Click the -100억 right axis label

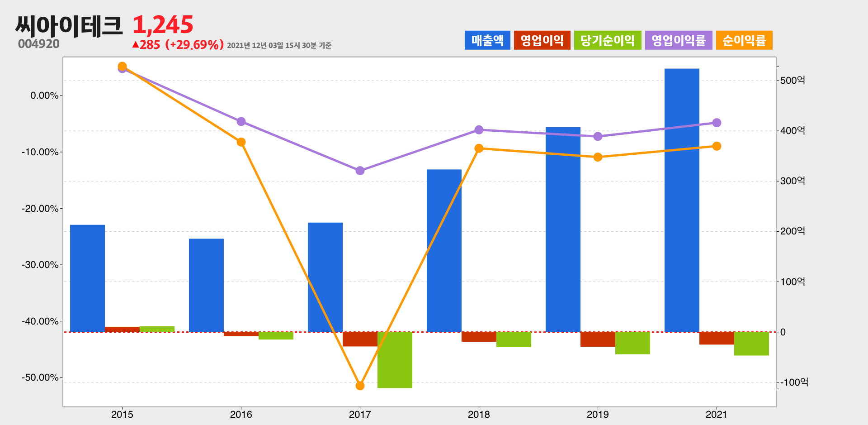click(794, 382)
